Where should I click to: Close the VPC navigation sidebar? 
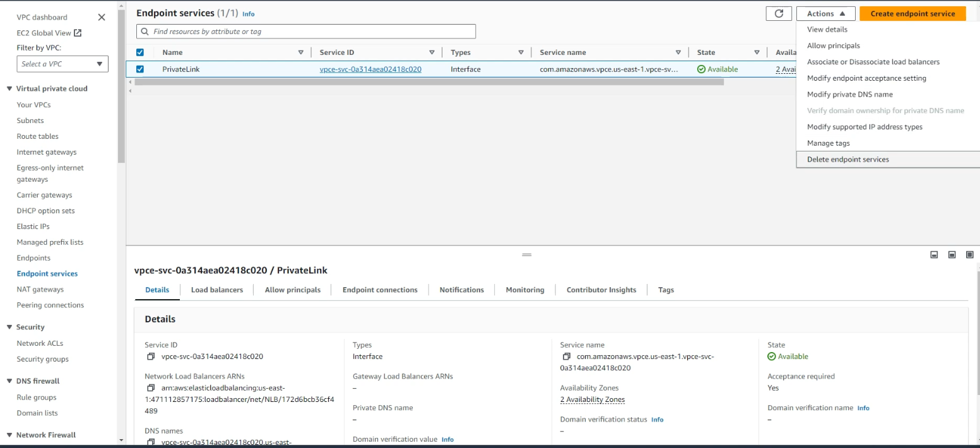102,17
